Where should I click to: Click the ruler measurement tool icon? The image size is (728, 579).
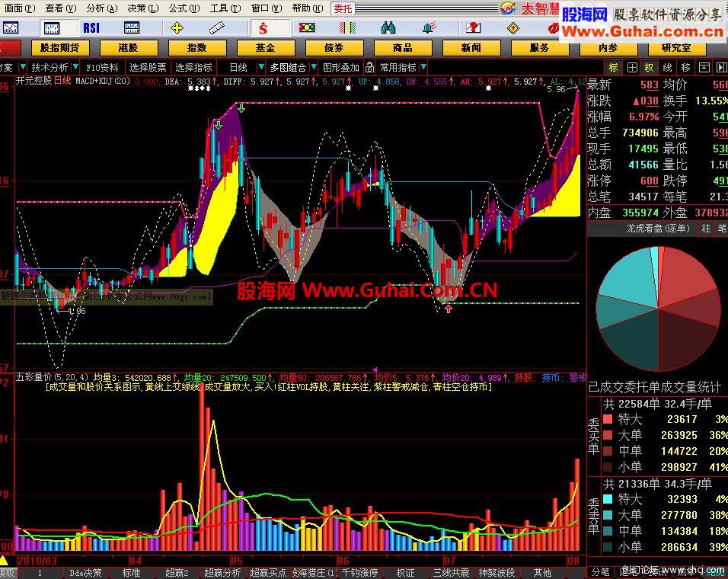point(219,27)
